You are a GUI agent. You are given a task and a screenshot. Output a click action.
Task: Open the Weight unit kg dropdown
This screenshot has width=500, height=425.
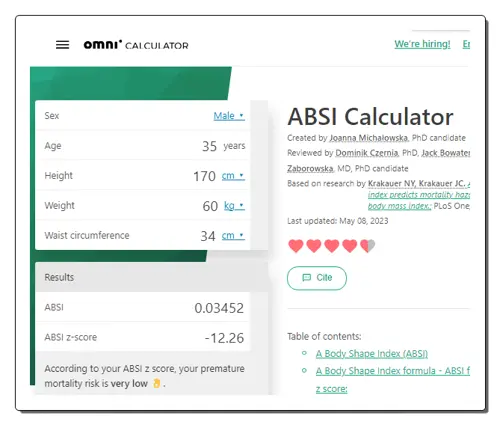tap(234, 206)
